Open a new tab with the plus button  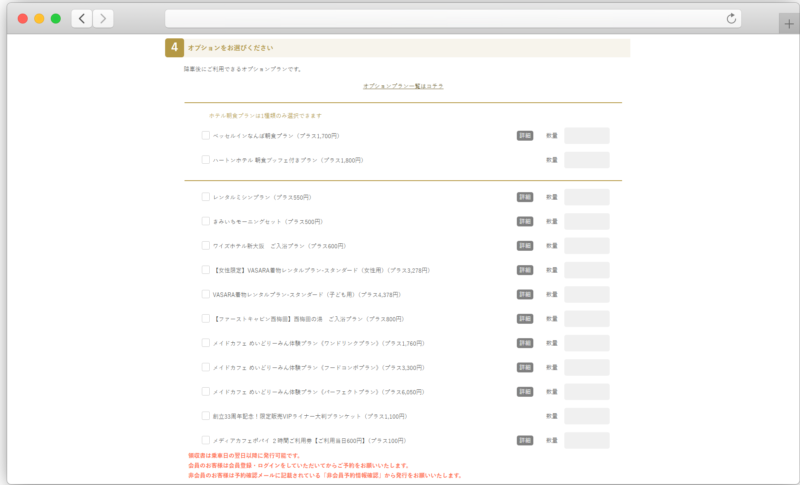(789, 23)
